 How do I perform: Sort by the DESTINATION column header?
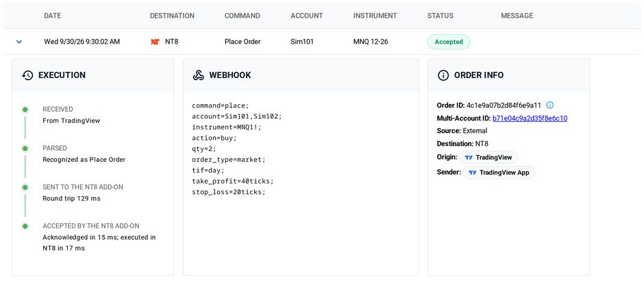tap(172, 16)
